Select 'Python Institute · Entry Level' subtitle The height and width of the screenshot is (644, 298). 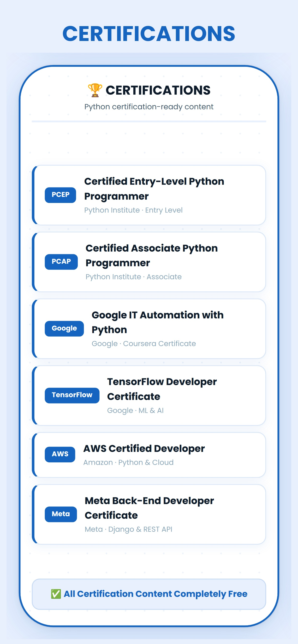click(133, 210)
